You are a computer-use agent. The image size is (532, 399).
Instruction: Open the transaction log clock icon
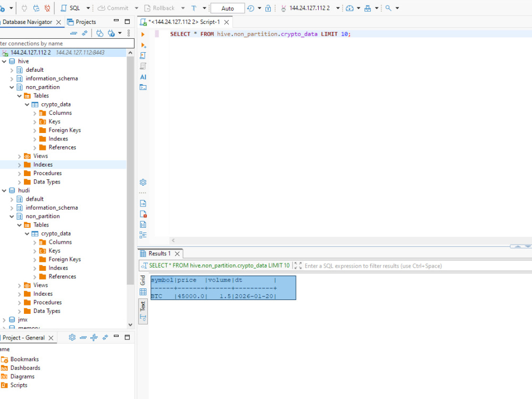point(251,8)
